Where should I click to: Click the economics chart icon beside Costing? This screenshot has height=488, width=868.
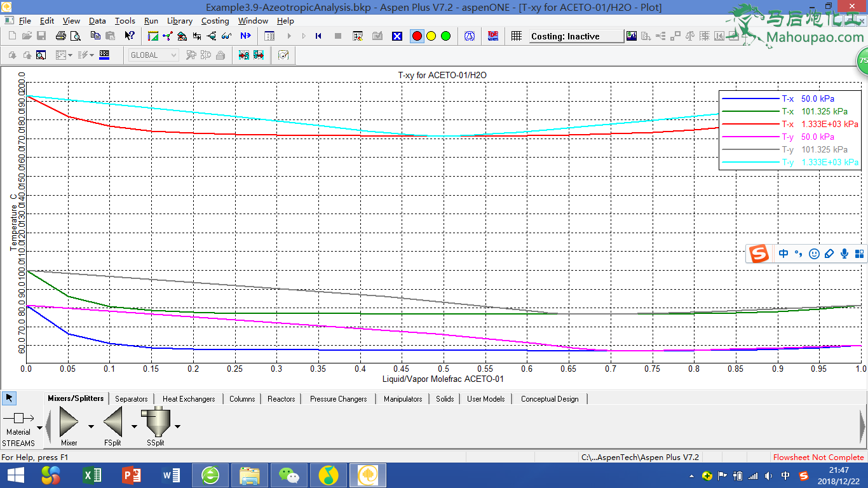click(632, 36)
